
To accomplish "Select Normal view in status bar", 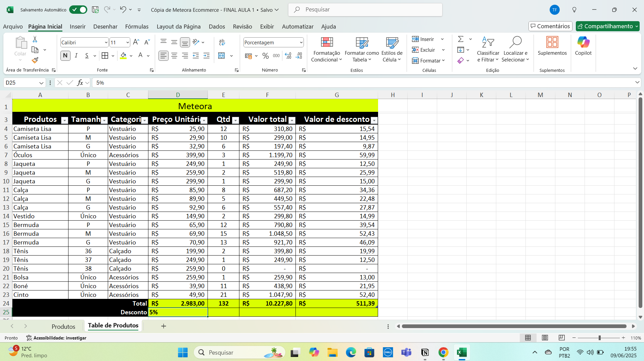I will tap(528, 338).
